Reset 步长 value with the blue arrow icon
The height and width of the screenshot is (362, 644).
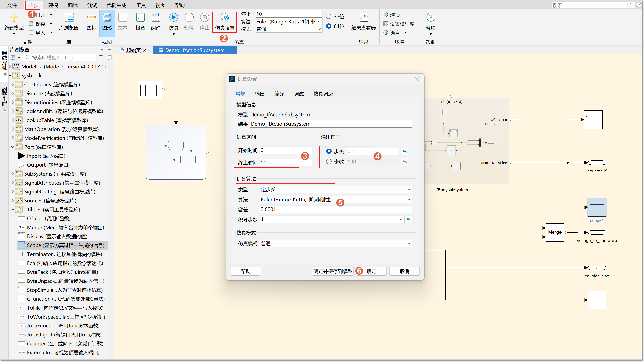click(x=404, y=151)
